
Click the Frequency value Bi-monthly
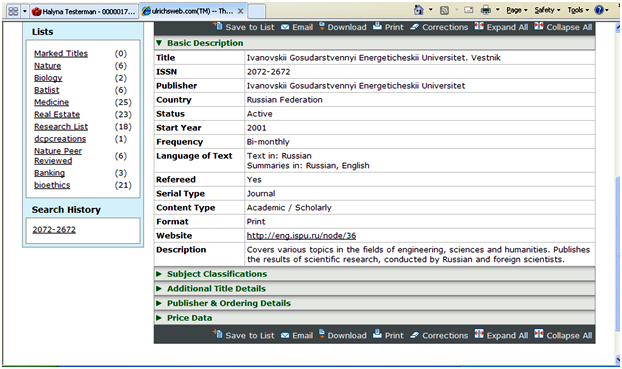(268, 142)
